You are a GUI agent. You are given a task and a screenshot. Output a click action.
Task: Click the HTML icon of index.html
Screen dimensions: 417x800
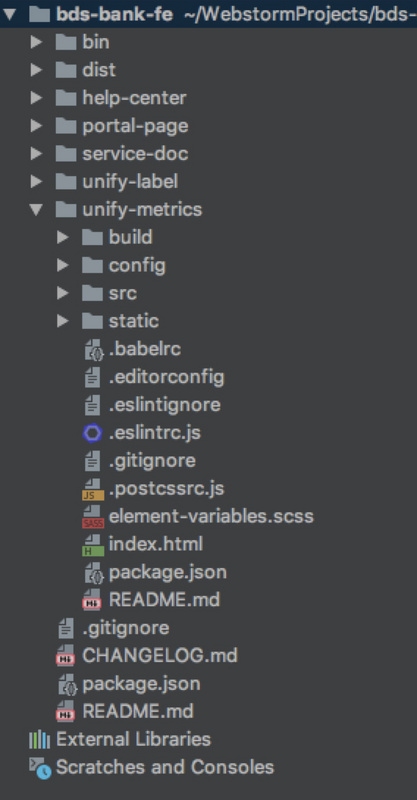93,545
